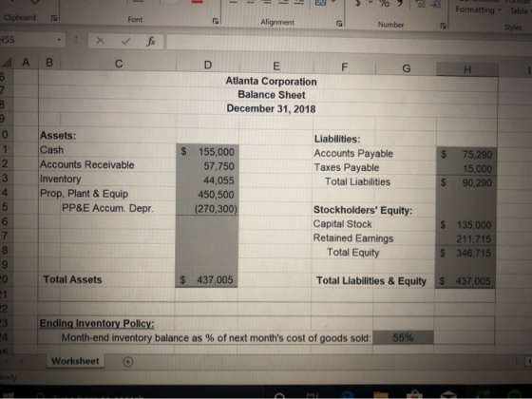This screenshot has width=532, height=399.
Task: Click the PP&E Accum. Depr. label
Action: click(x=107, y=208)
